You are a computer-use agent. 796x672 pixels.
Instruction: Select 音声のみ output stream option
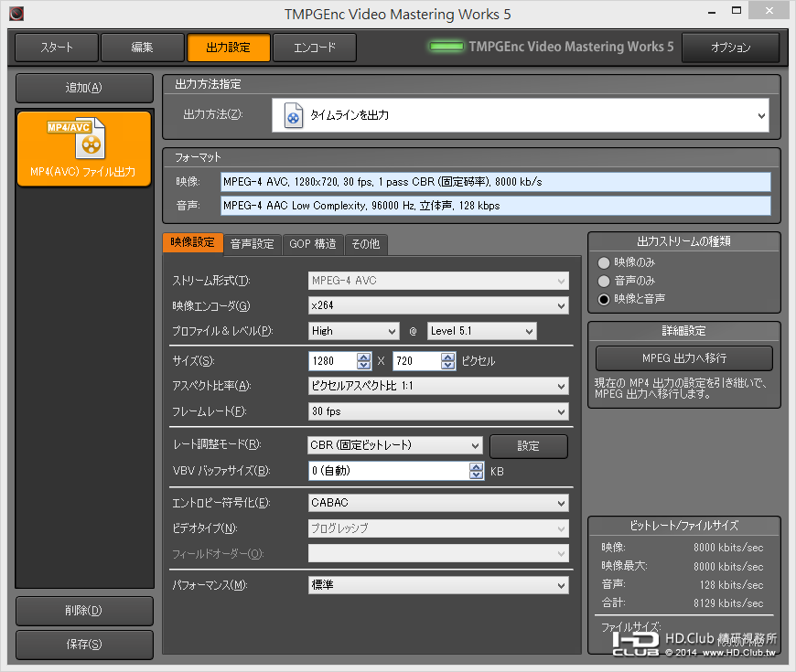pyautogui.click(x=603, y=281)
